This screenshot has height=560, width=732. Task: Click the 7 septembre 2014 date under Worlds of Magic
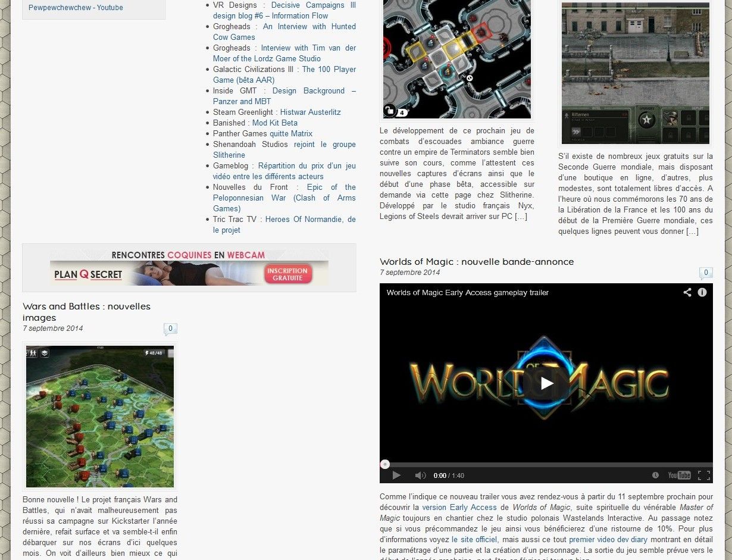pyautogui.click(x=410, y=273)
